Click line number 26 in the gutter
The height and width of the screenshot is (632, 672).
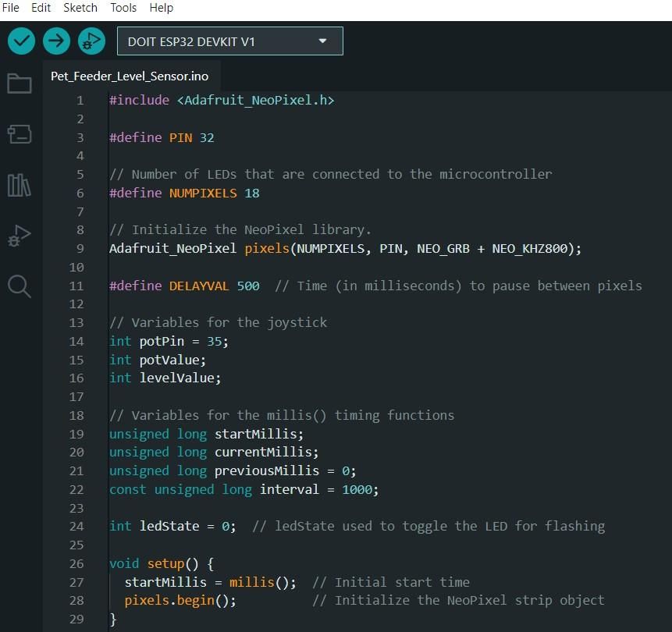coord(76,564)
